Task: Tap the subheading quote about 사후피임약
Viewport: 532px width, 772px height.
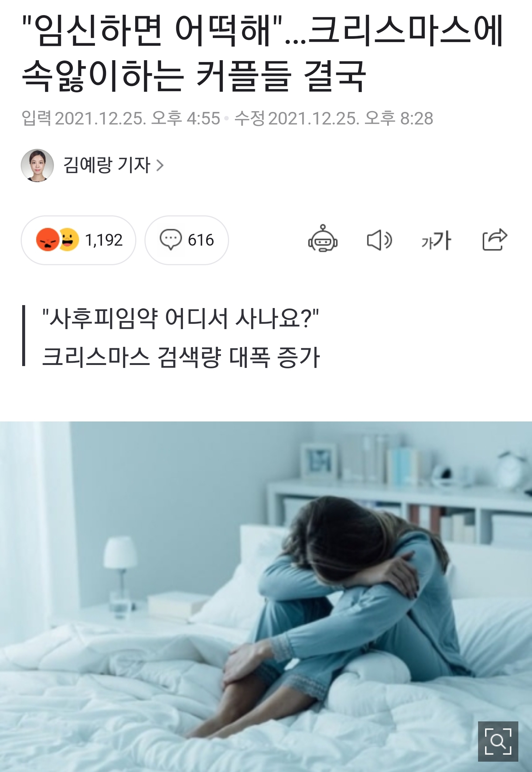Action: 181,318
